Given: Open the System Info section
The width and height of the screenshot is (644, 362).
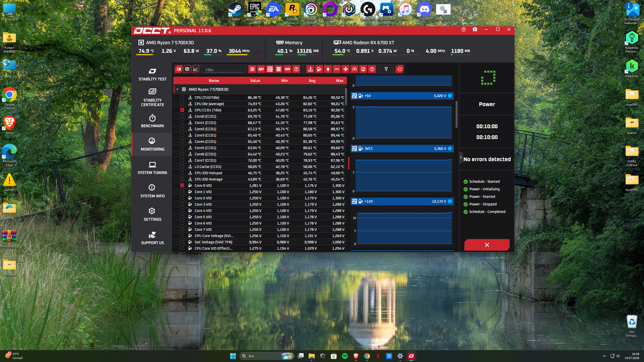Looking at the screenshot, I should pos(152,191).
